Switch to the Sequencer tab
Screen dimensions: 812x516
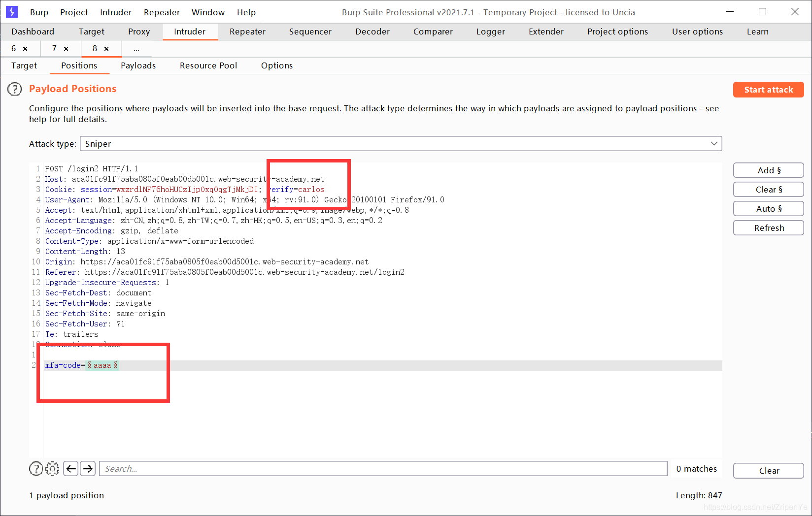point(310,32)
